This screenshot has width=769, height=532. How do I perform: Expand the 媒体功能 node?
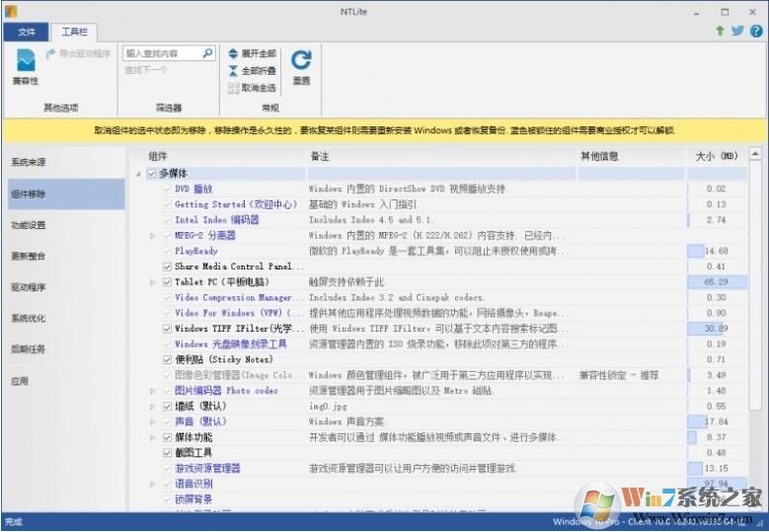(153, 437)
